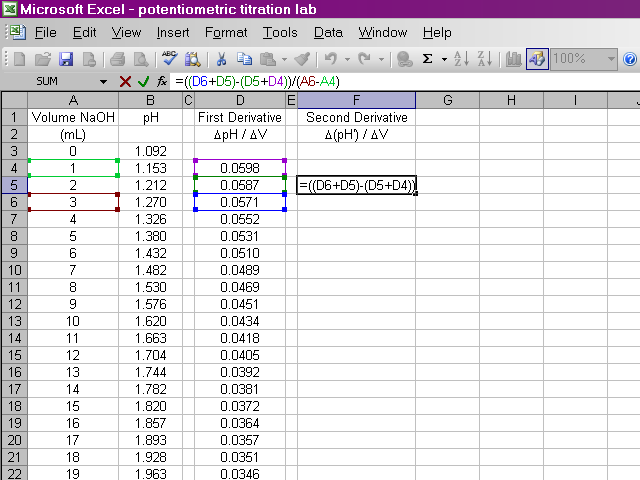This screenshot has height=480, width=640.
Task: Sort Ascending with the A-Z icon
Action: pos(462,60)
